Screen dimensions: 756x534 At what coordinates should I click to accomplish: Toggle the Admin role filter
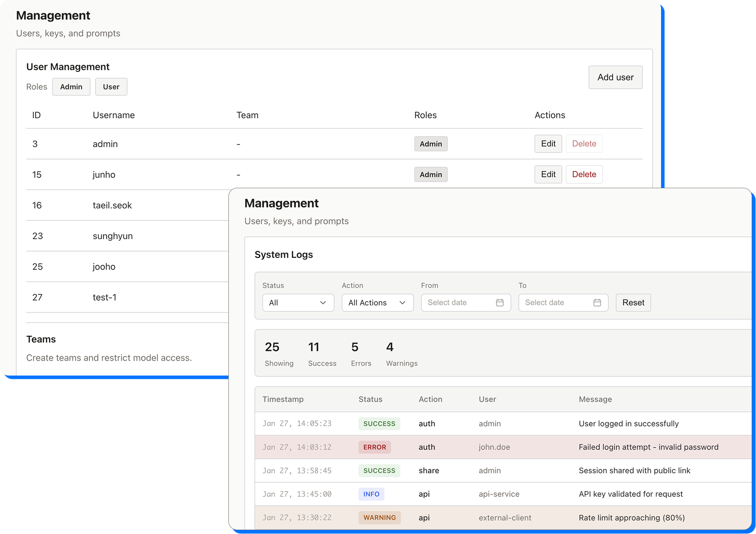(x=71, y=87)
